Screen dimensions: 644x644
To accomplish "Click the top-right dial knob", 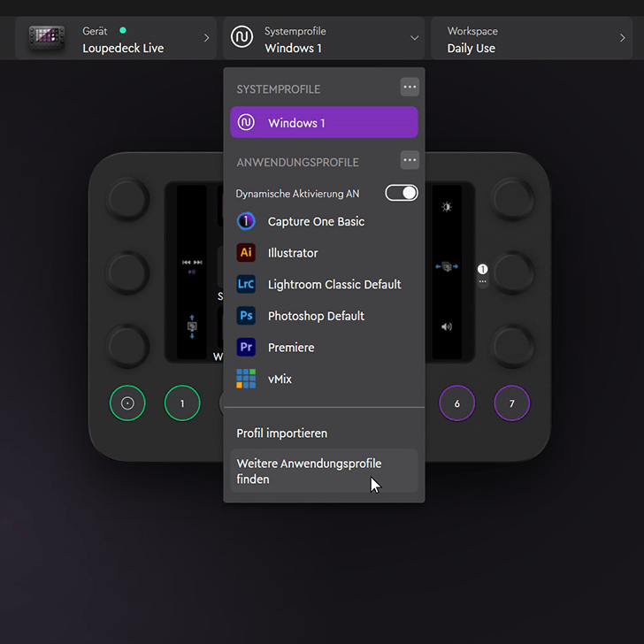I will click(x=512, y=199).
